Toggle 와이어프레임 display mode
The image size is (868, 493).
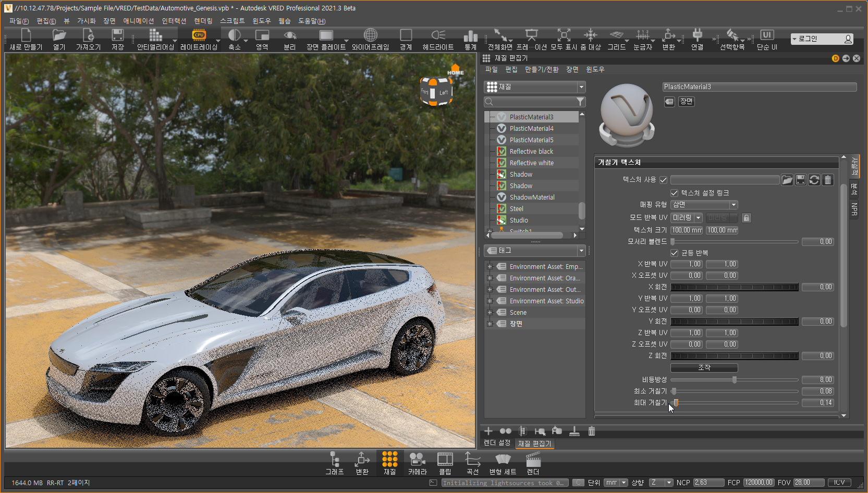[x=370, y=39]
